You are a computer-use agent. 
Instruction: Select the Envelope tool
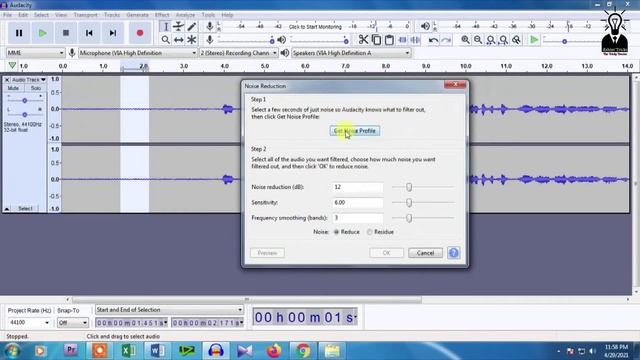(x=178, y=27)
